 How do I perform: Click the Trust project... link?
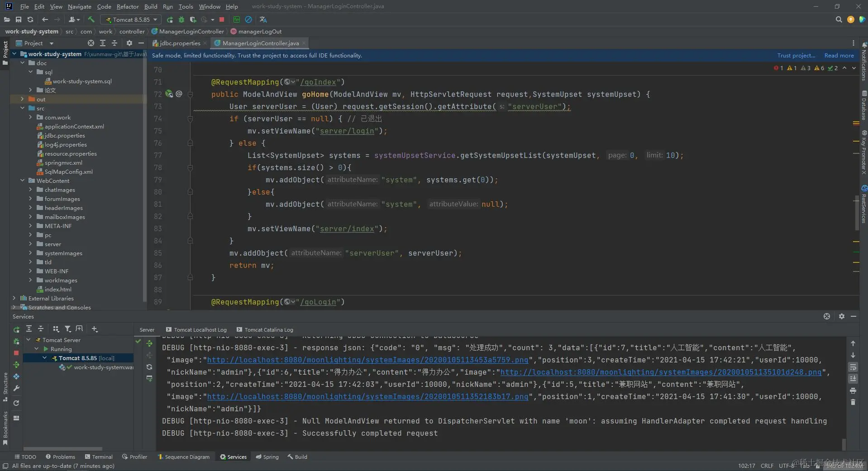point(796,55)
